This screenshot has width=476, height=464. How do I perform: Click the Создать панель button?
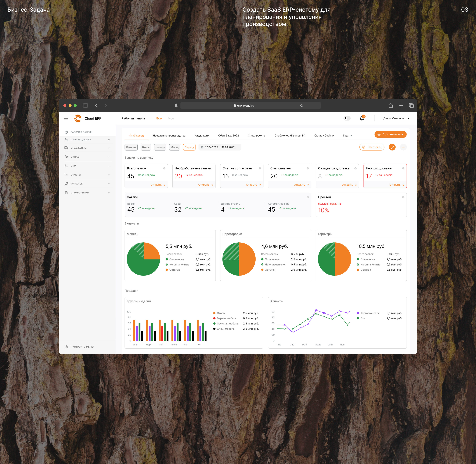(x=390, y=134)
